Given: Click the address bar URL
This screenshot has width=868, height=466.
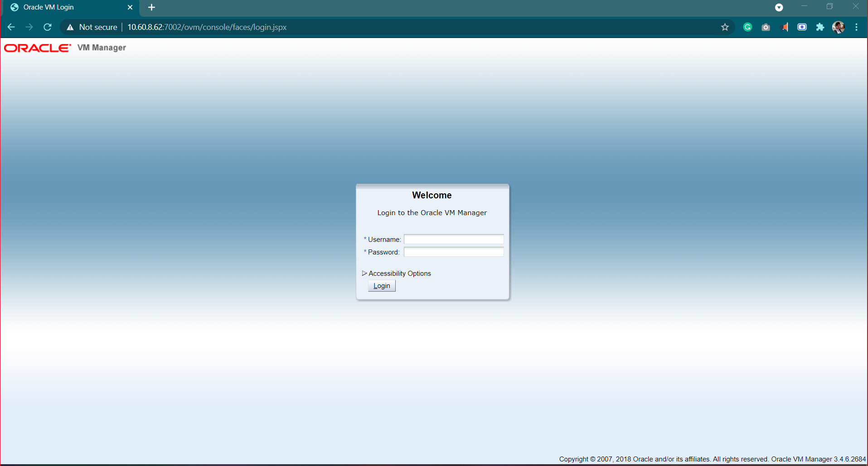Looking at the screenshot, I should click(x=207, y=27).
